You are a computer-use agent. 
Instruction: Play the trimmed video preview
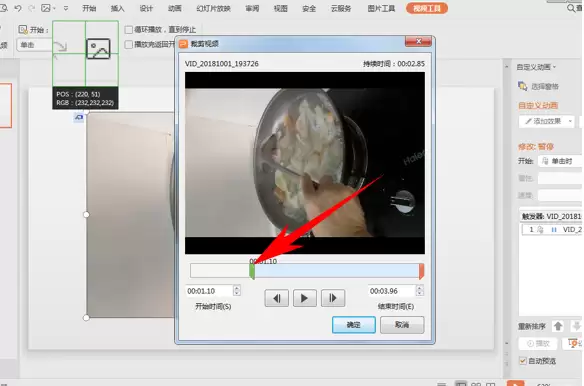(305, 298)
